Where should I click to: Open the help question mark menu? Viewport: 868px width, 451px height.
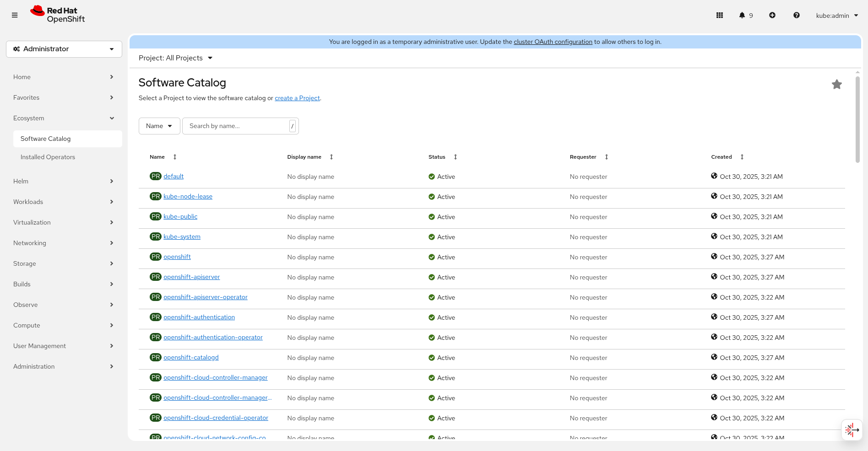click(797, 15)
